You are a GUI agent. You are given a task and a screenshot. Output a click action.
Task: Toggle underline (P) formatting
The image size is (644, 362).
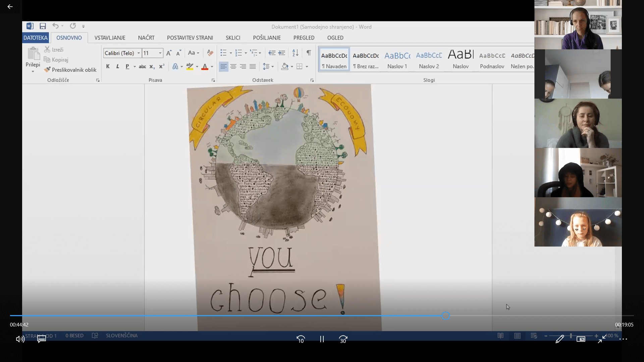(127, 66)
